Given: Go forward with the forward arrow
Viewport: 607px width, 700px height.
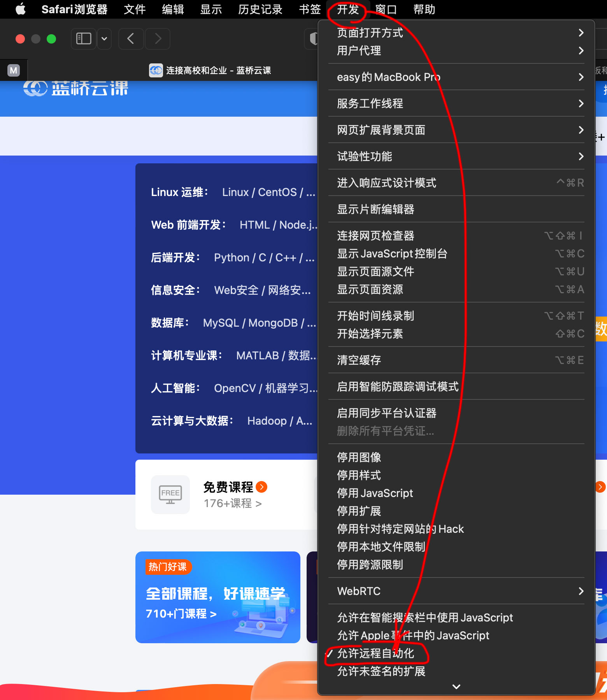Looking at the screenshot, I should 158,38.
